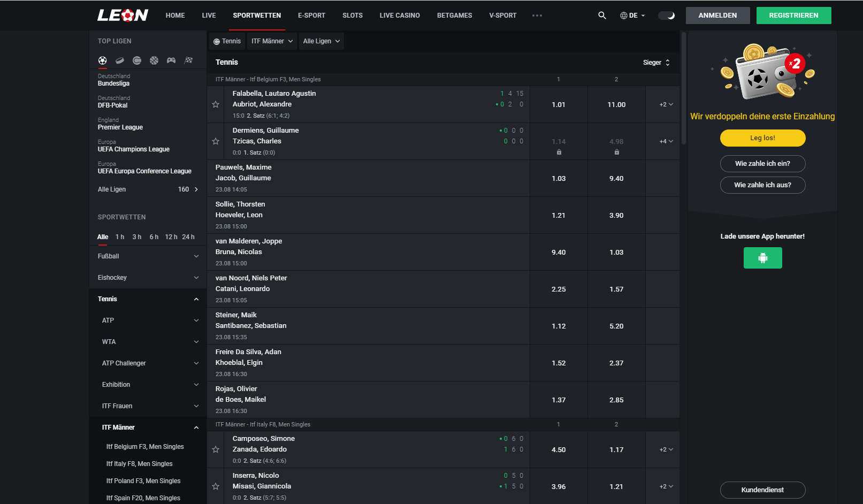Favorite the Camposeo vs Zanada match
The image size is (863, 504).
pyautogui.click(x=216, y=449)
